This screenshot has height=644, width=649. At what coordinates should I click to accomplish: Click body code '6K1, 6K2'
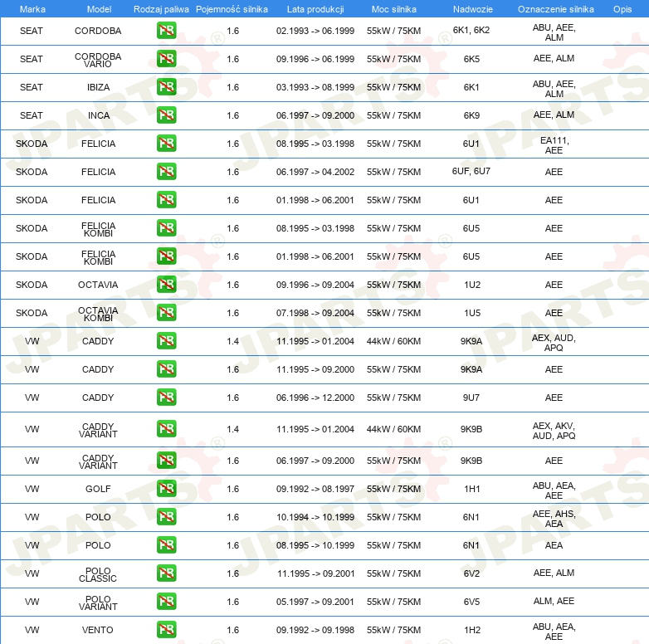pos(471,30)
